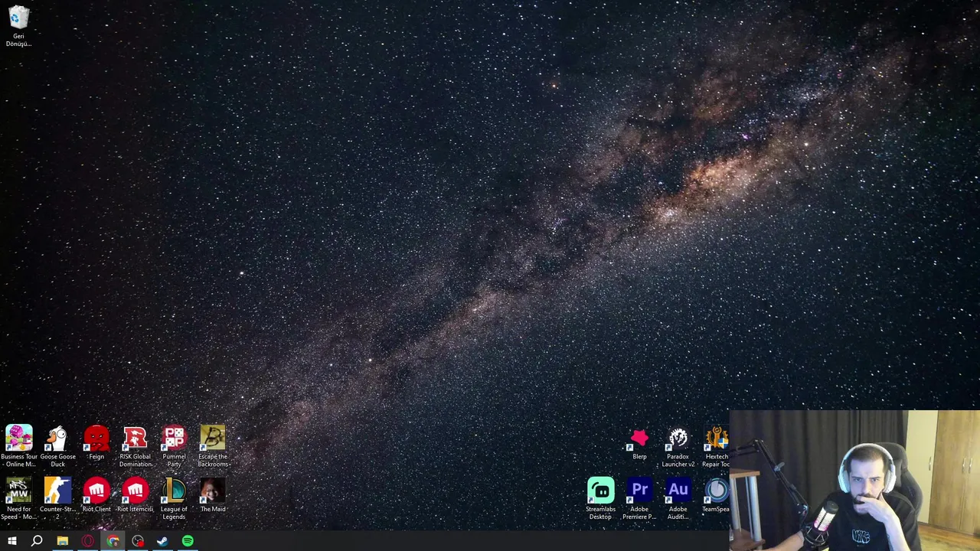The width and height of the screenshot is (980, 551).
Task: Select the Counter-Strike 2 shortcut
Action: pos(57,499)
